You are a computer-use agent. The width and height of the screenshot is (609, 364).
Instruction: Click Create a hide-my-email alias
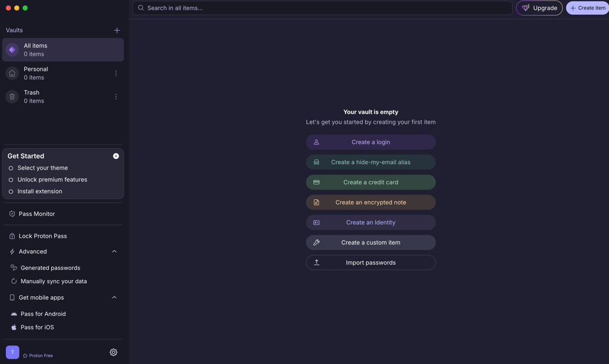pyautogui.click(x=371, y=162)
